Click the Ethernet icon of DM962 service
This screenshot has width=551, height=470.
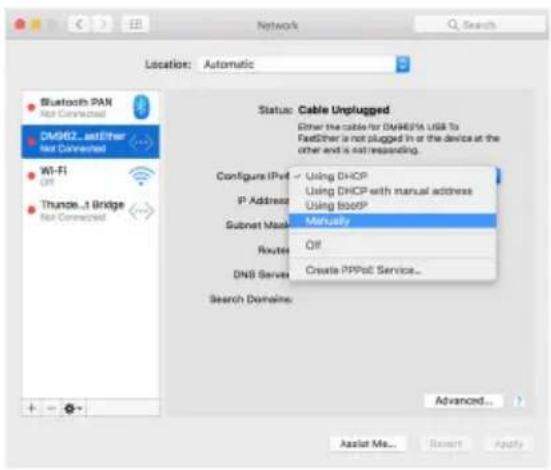(x=141, y=142)
